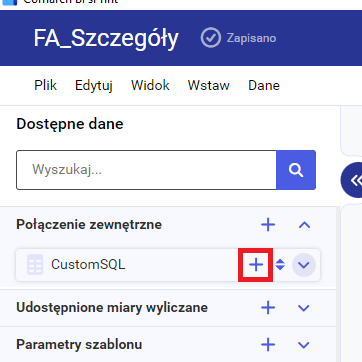This screenshot has width=362, height=362.
Task: Open the Edytuj menu
Action: pos(94,86)
